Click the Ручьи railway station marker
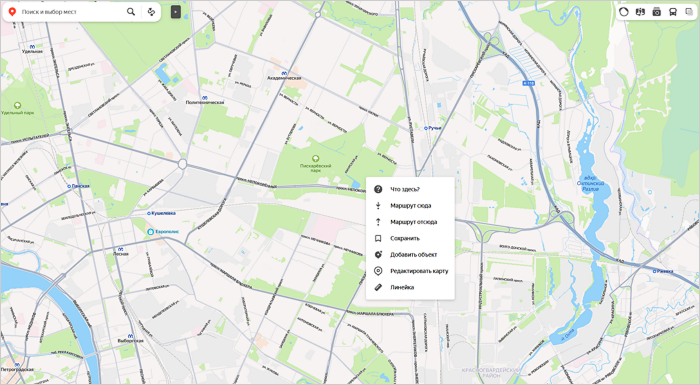 [x=425, y=128]
